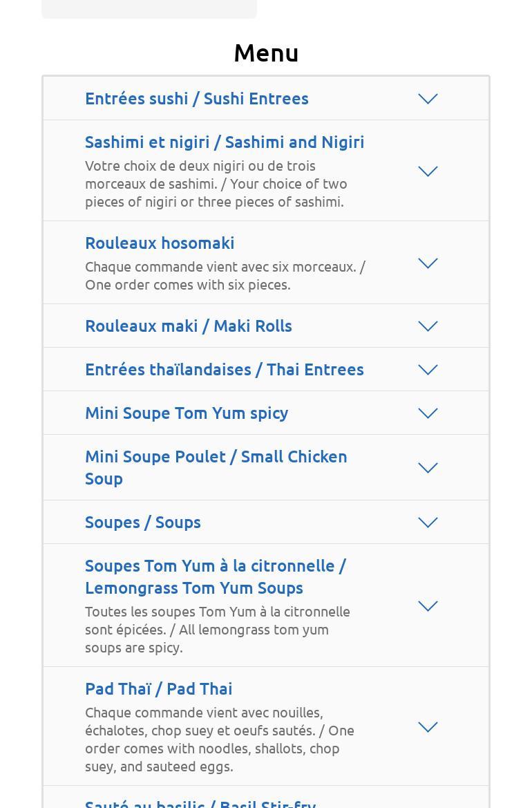532x808 pixels.
Task: Open the Soupes / Soups category
Action: pyautogui.click(x=142, y=522)
